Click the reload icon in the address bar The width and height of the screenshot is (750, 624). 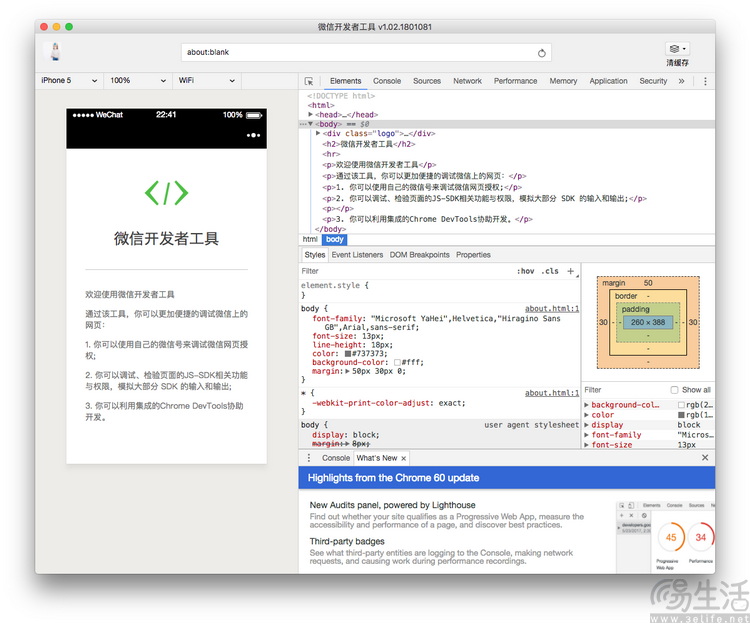click(x=542, y=53)
